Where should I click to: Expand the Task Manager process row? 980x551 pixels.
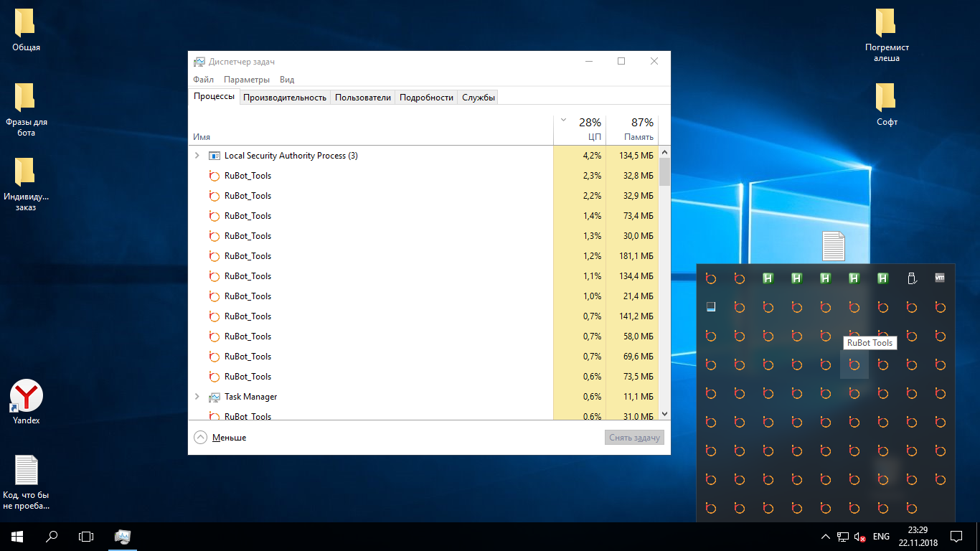(197, 397)
